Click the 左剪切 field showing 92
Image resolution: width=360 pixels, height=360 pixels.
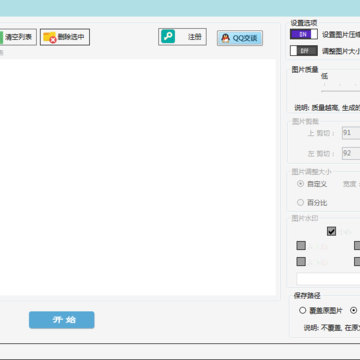(351, 153)
